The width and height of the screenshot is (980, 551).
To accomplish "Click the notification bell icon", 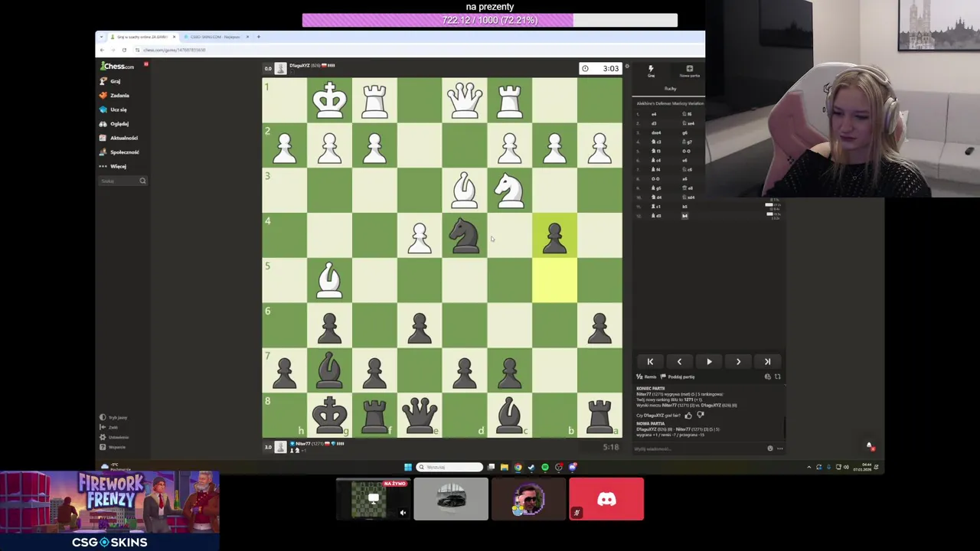I will pos(869,445).
